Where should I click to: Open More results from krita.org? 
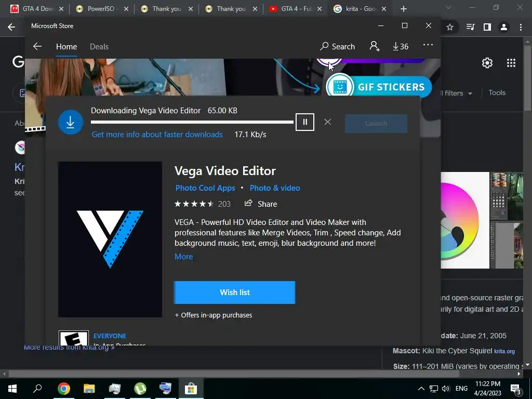point(69,347)
